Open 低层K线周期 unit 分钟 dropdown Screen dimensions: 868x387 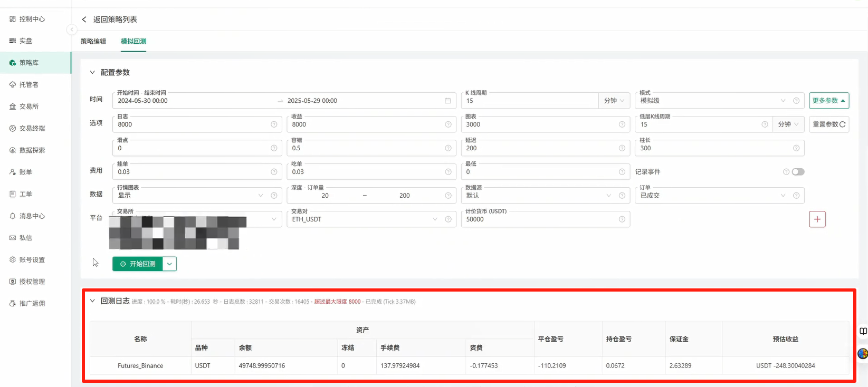788,124
